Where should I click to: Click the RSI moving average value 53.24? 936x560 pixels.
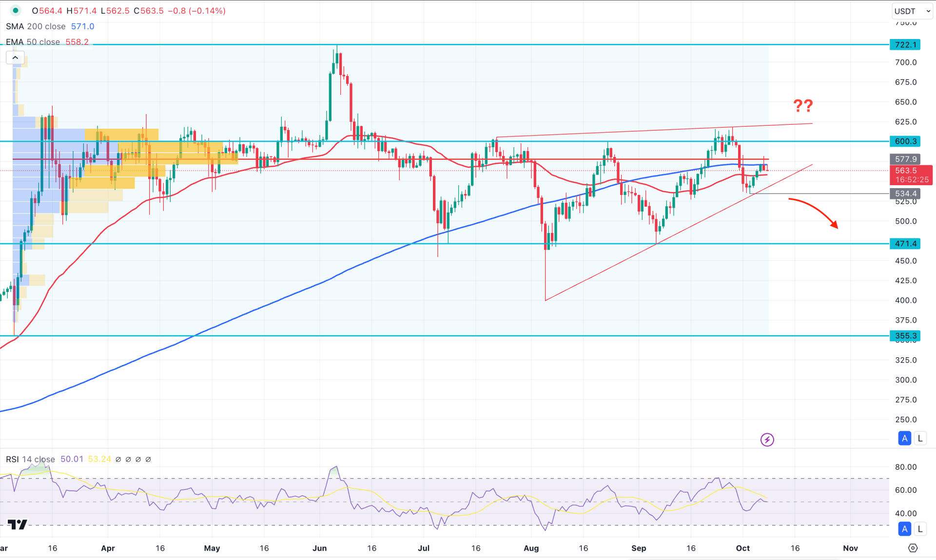pyautogui.click(x=99, y=459)
